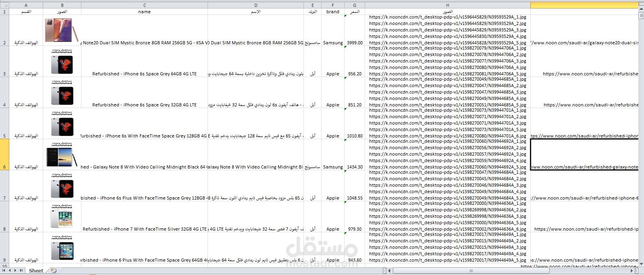Image resolution: width=644 pixels, height=275 pixels.
Task: Select 'Refurbished - iPhone 6s Space Grey 32GB 4G LTE'
Action: (145, 93)
